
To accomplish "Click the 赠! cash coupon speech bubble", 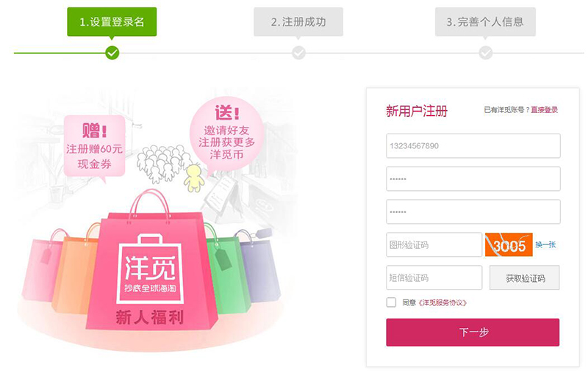I will (x=94, y=147).
